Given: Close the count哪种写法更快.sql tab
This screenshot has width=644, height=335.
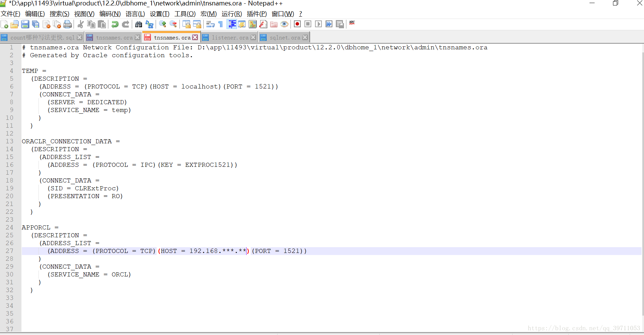Looking at the screenshot, I should pos(80,37).
